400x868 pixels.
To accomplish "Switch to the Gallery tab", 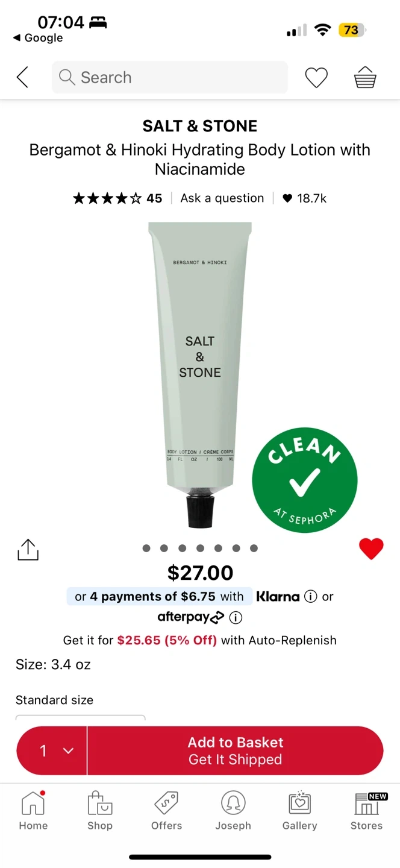I will (299, 811).
